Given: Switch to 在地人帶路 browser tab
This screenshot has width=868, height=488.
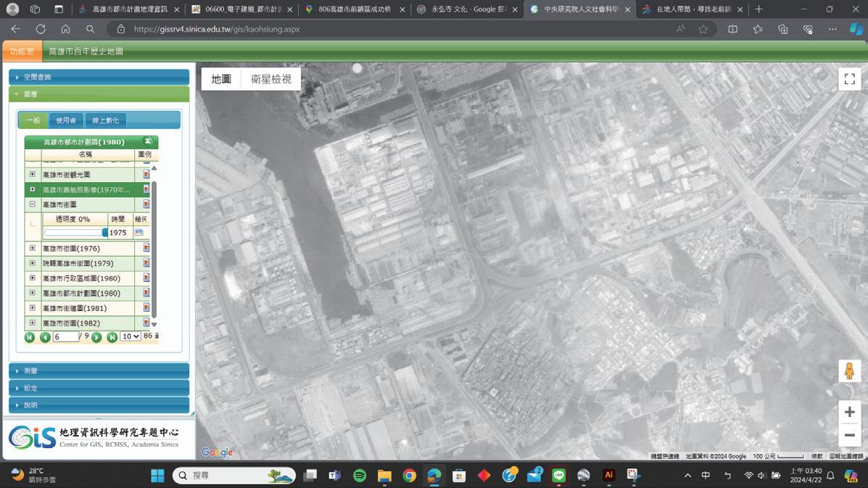Looking at the screenshot, I should 692,9.
